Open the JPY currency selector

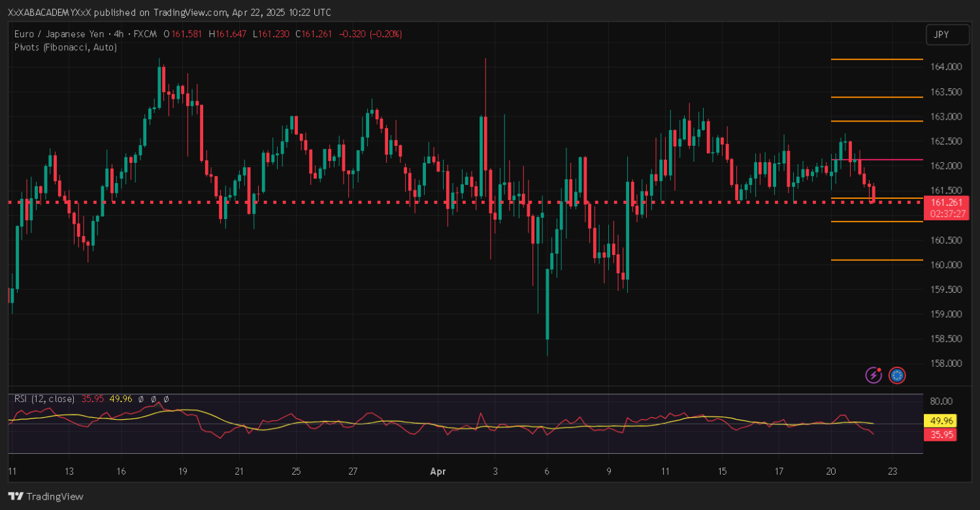[x=947, y=35]
